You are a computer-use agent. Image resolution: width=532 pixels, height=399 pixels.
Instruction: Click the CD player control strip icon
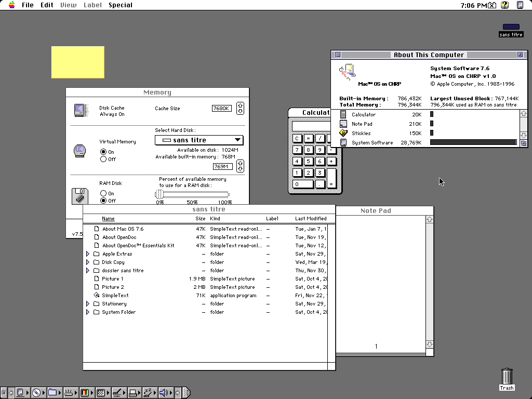(x=36, y=393)
